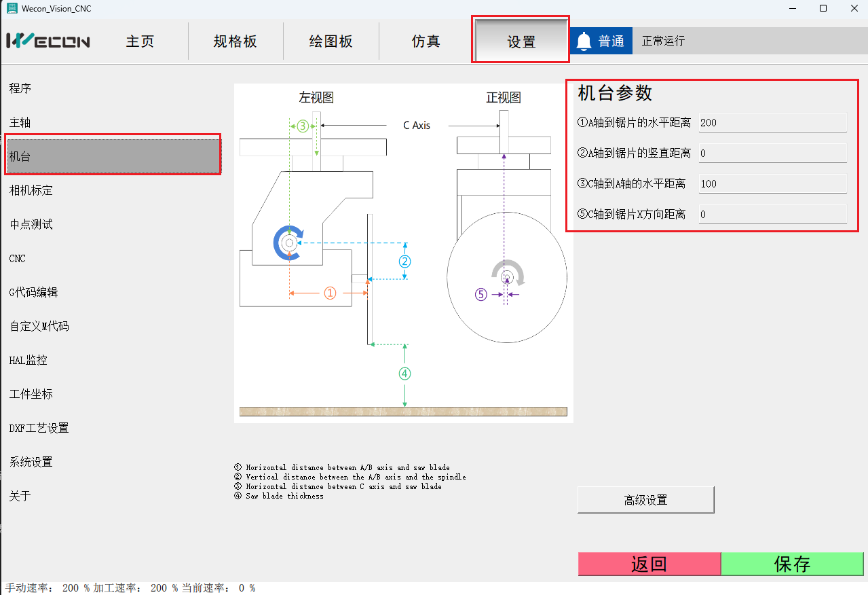The height and width of the screenshot is (595, 868).
Task: Select 相机标定 in the sidebar
Action: click(x=31, y=190)
